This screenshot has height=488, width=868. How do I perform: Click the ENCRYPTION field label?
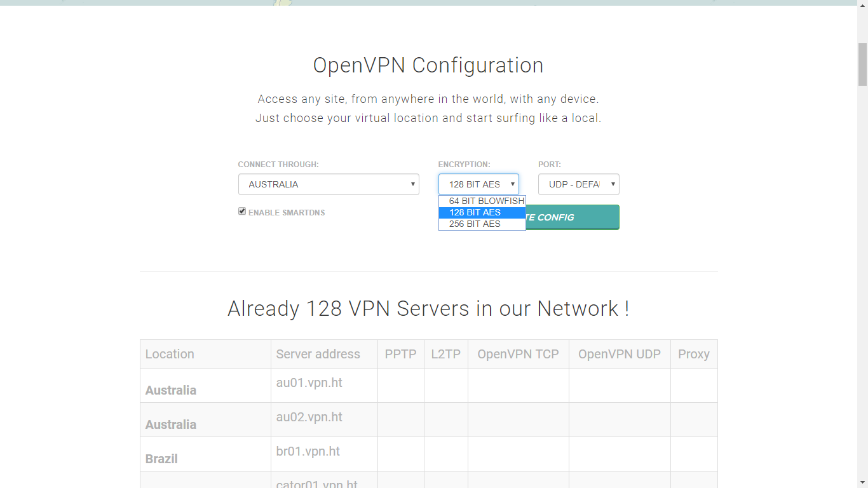465,165
